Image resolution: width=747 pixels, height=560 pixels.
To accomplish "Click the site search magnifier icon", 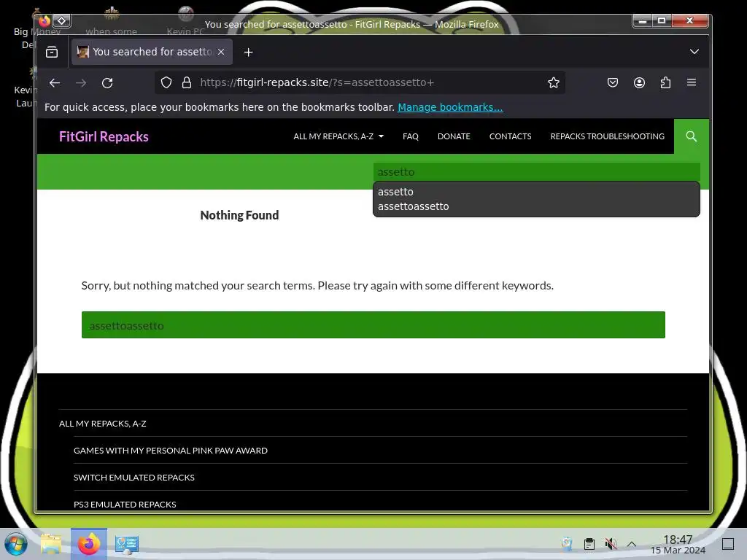I will click(x=692, y=136).
